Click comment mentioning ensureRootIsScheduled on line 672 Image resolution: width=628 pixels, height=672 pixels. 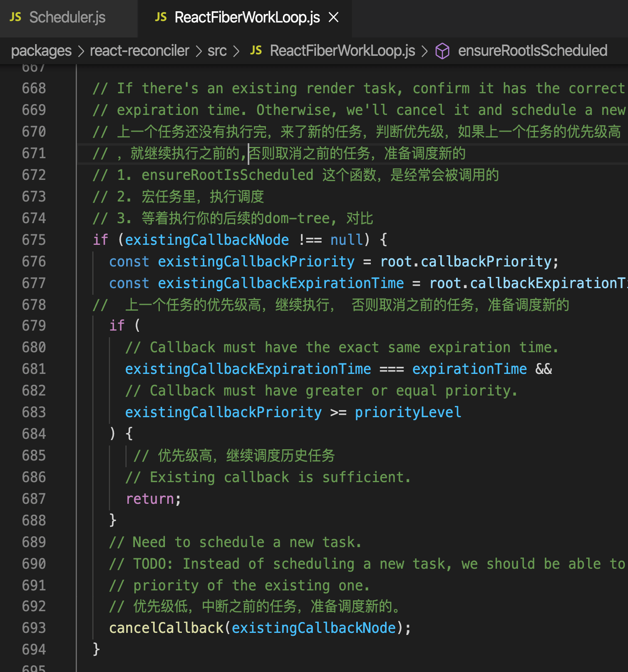(295, 175)
